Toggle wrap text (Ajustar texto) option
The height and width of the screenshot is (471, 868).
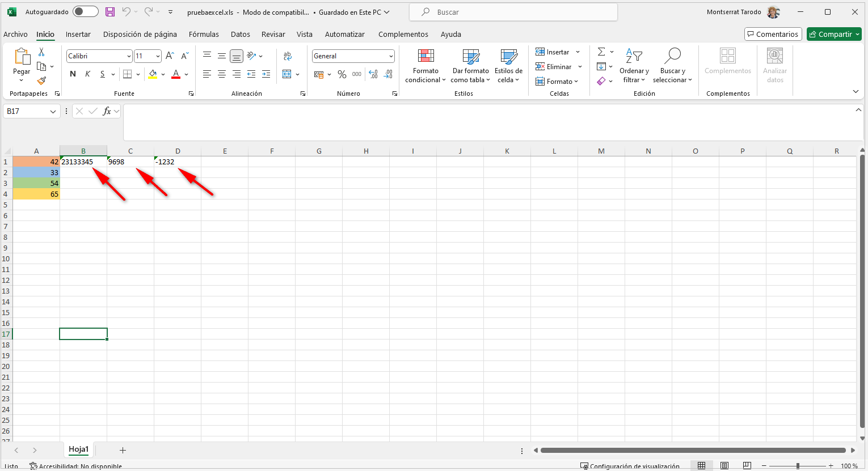288,56
